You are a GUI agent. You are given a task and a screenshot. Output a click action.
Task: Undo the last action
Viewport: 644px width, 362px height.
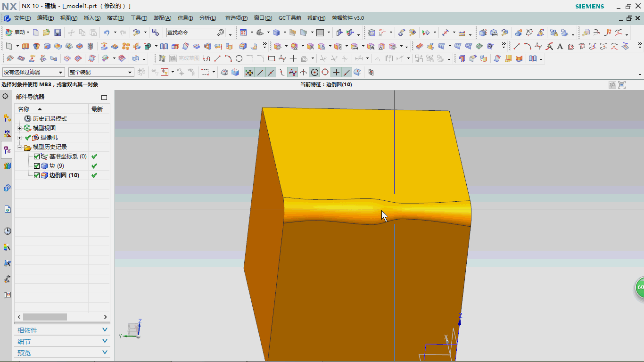[x=107, y=33]
